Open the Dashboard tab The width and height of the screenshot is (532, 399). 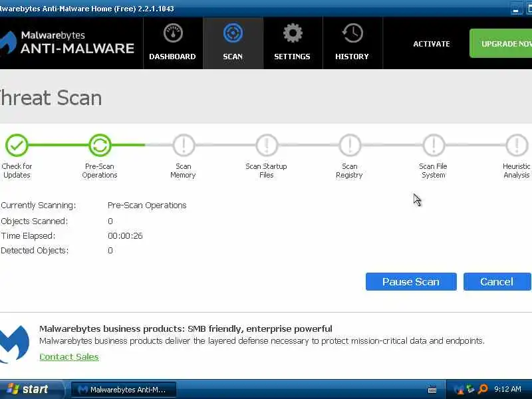pyautogui.click(x=173, y=43)
